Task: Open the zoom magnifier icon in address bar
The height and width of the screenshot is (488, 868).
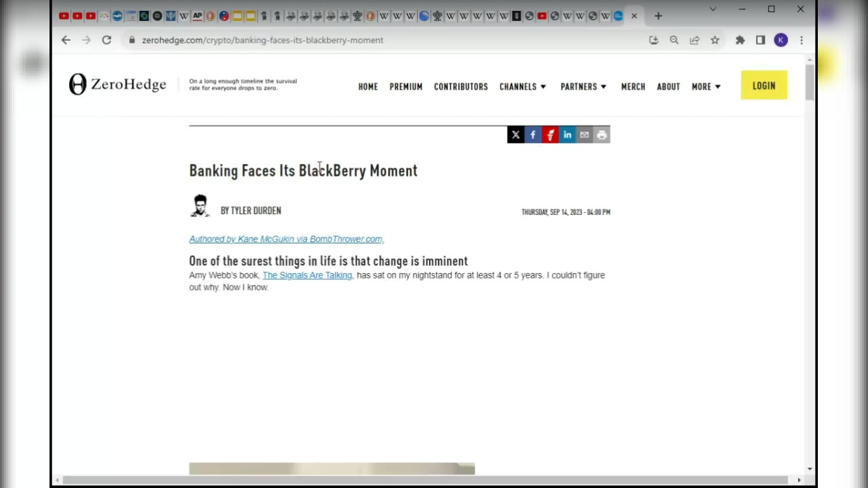Action: coord(674,40)
